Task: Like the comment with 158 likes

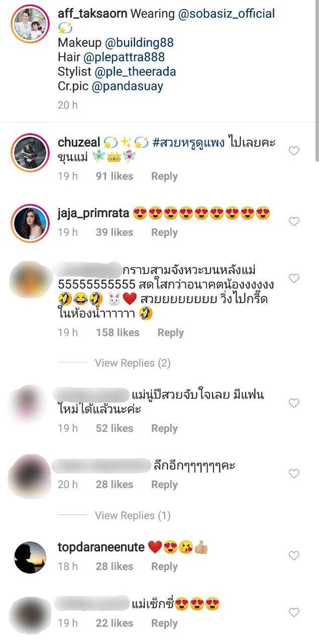Action: [x=294, y=278]
